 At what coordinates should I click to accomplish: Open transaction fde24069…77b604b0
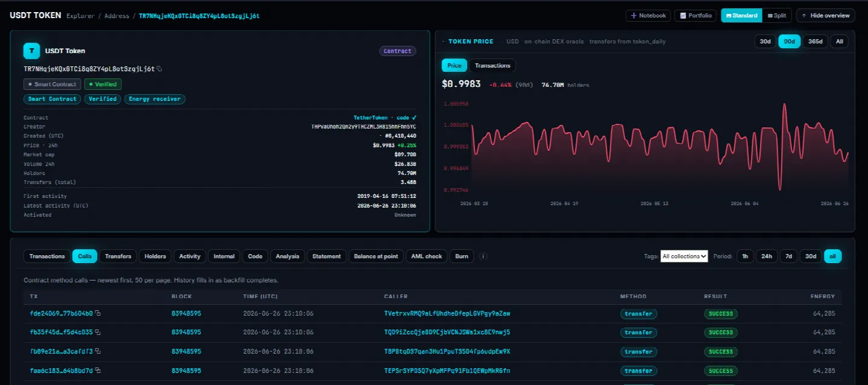61,314
